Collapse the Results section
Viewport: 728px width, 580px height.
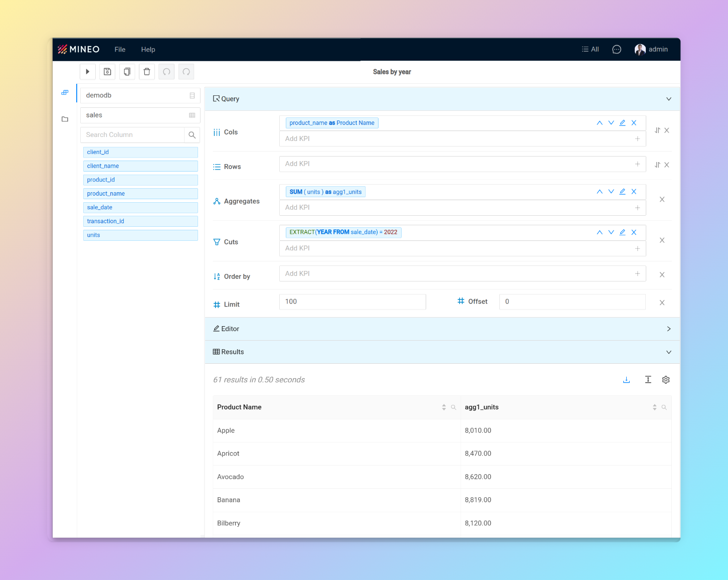[x=668, y=352]
